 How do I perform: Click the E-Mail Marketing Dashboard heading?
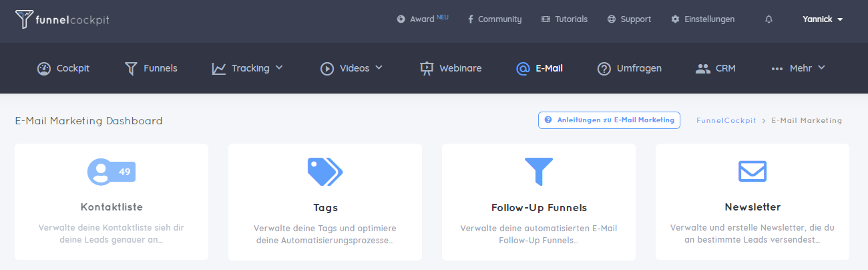tap(89, 121)
